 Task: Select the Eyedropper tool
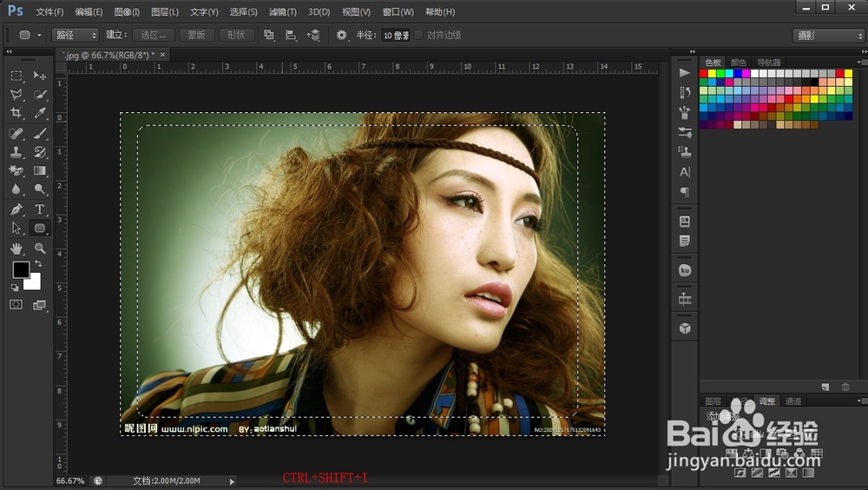[40, 114]
